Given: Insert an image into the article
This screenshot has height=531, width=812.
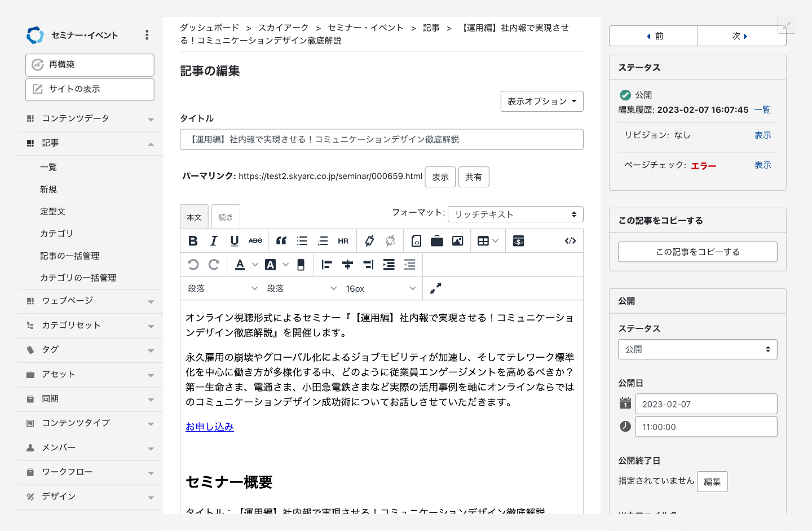Looking at the screenshot, I should tap(457, 241).
